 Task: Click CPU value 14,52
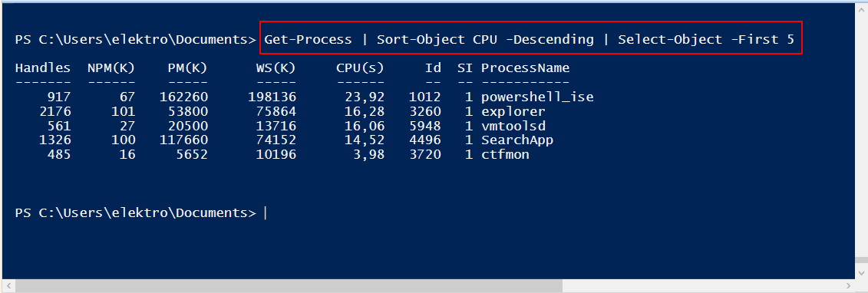point(365,140)
